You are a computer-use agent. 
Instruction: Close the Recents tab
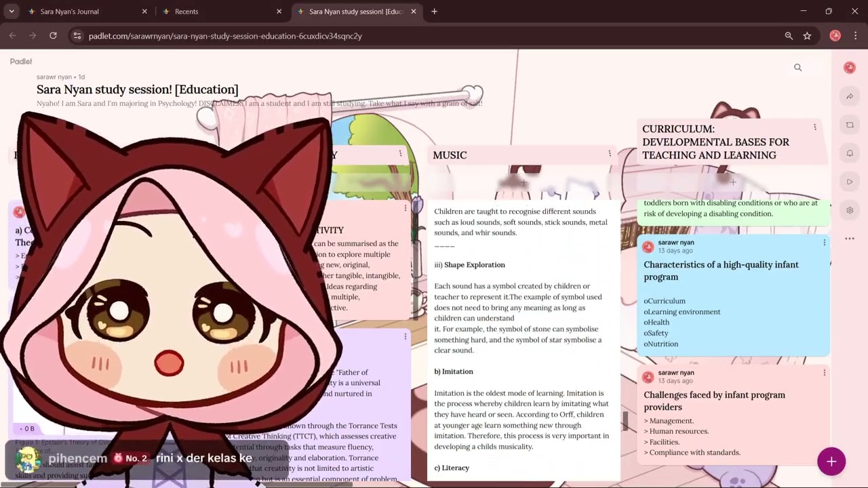coord(279,12)
